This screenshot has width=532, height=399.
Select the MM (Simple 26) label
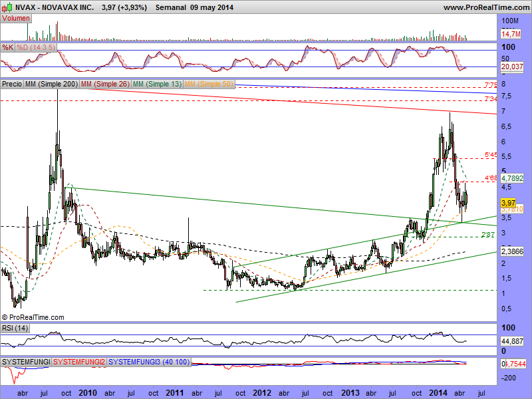(x=105, y=84)
